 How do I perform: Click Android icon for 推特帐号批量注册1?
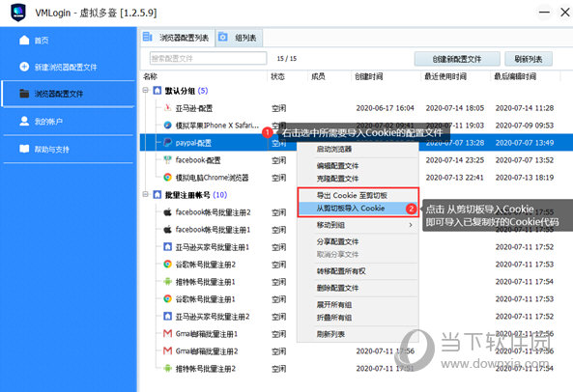pos(167,281)
